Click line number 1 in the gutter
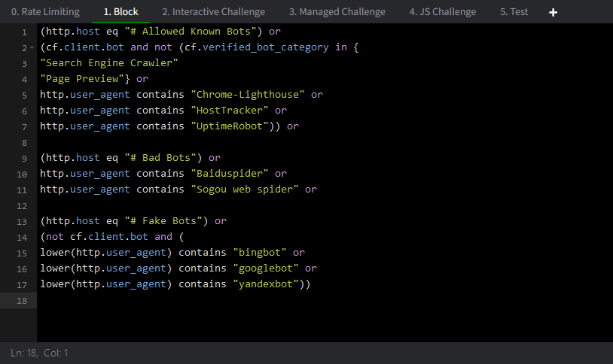Viewport: 613px width, 364px height. 24,32
